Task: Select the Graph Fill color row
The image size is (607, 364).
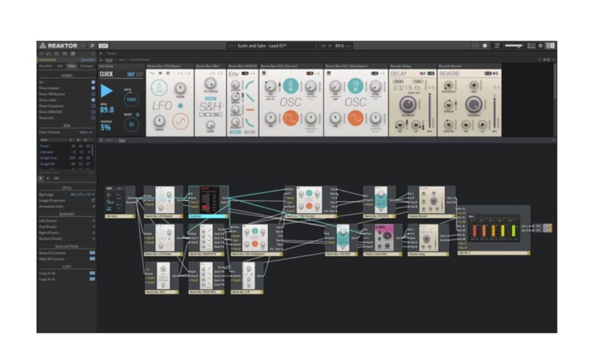Action: pyautogui.click(x=66, y=164)
